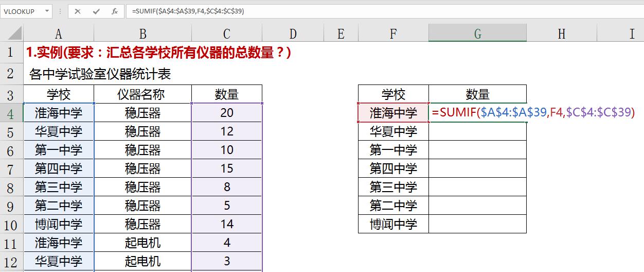The image size is (644, 272).
Task: Select cell F9 '第二中学'
Action: 393,206
